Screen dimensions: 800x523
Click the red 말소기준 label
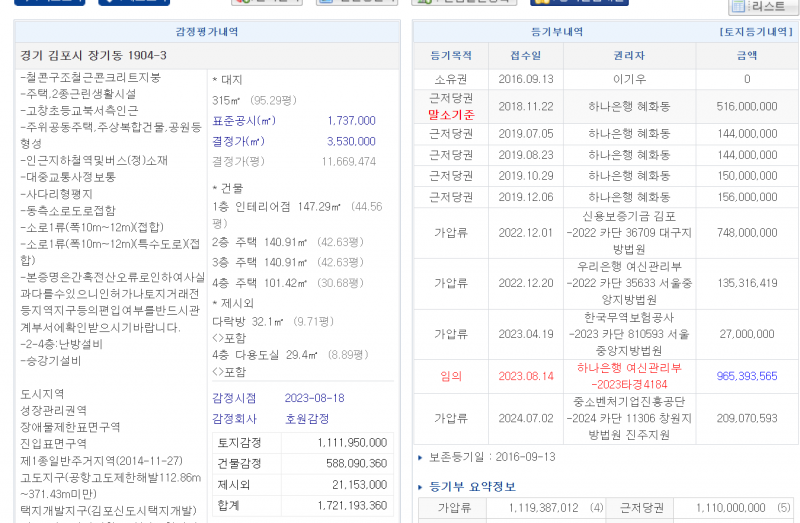click(450, 114)
